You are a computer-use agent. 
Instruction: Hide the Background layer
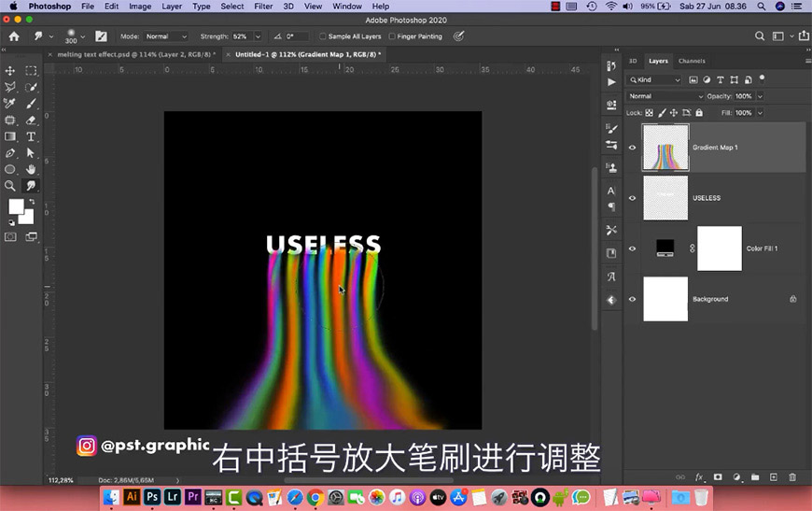pyautogui.click(x=632, y=299)
